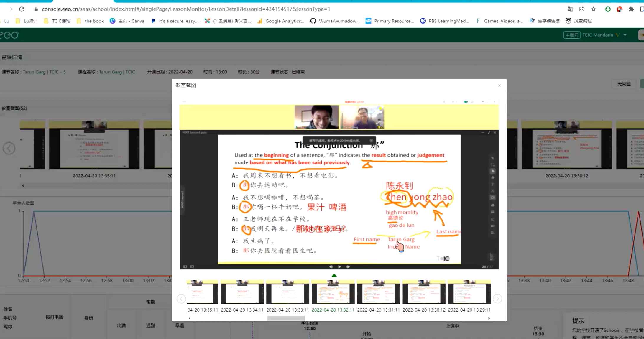The width and height of the screenshot is (644, 339).
Task: Go to next screenshots in dialog carousel
Action: point(497,299)
